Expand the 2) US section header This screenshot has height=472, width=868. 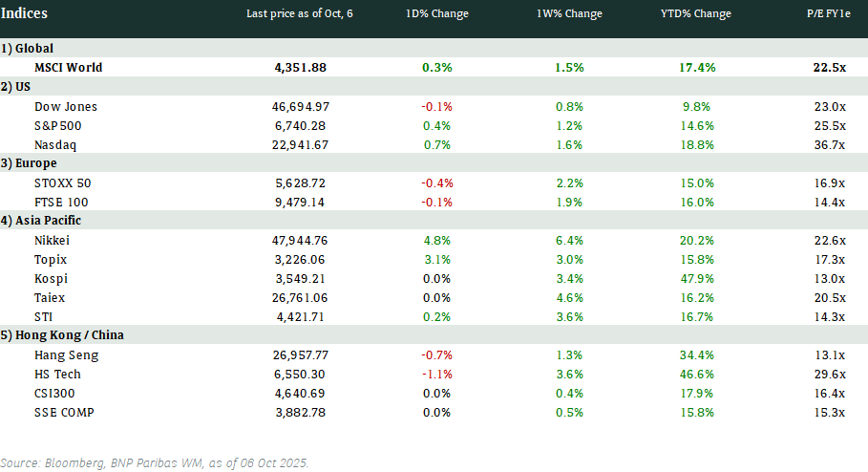click(x=19, y=87)
